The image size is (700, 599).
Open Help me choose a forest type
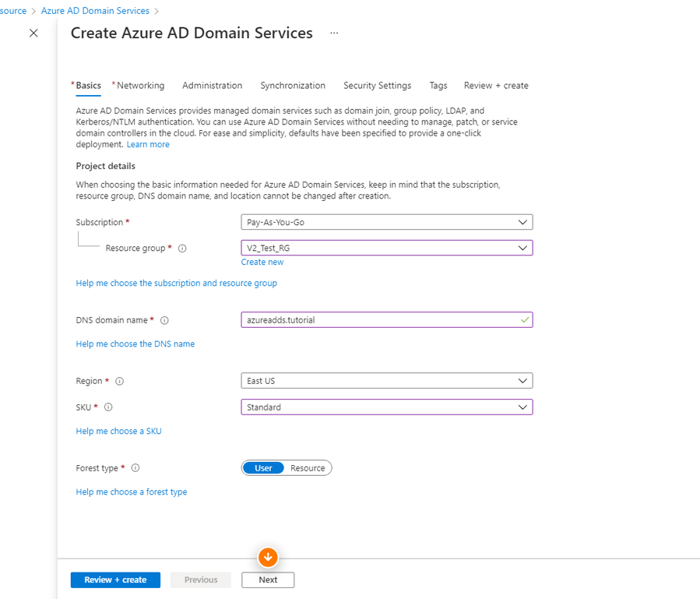(x=132, y=492)
